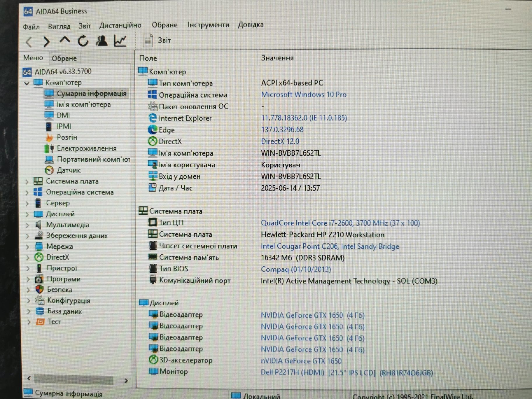Open the user-silhouette toolbar icon

(101, 41)
